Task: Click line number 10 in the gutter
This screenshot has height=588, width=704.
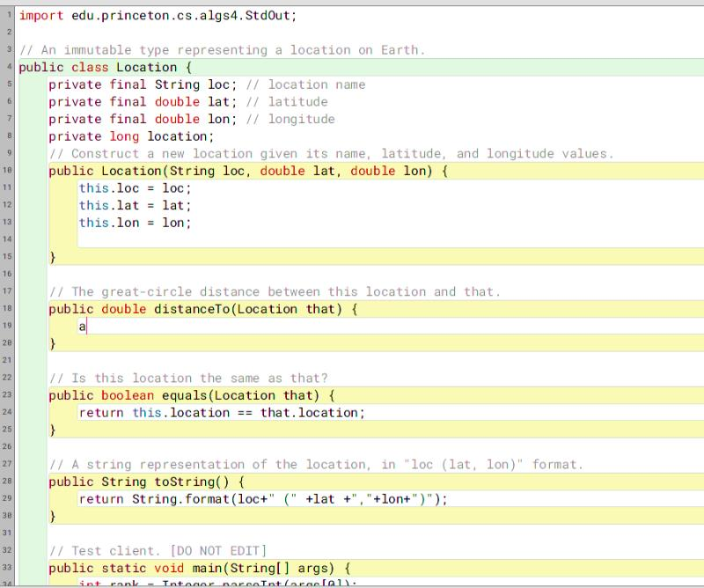Action: [9, 171]
